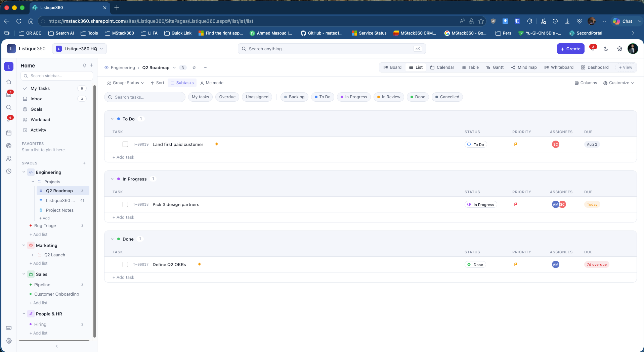
Task: Open the clock activity icon in the left rail
Action: [x=9, y=171]
